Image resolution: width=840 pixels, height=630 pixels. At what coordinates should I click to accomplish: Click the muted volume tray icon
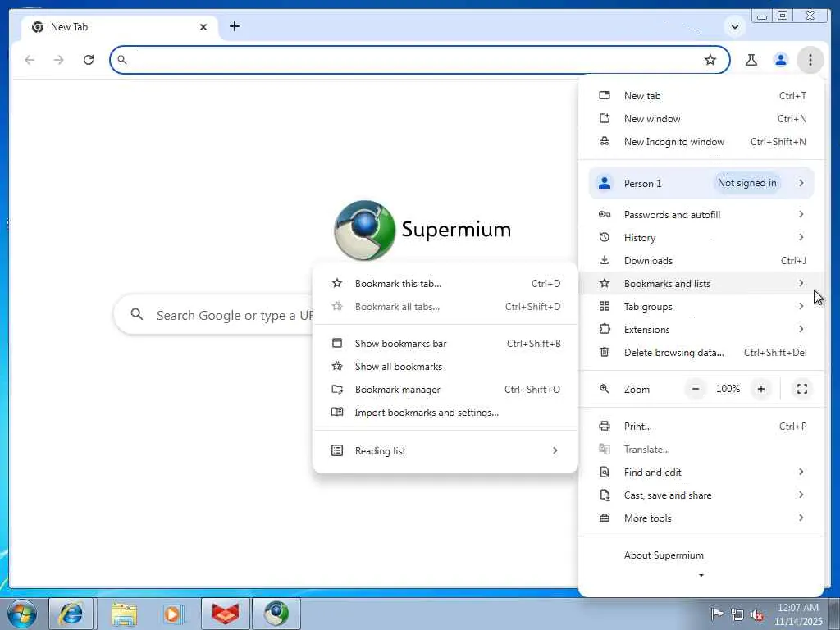757,615
